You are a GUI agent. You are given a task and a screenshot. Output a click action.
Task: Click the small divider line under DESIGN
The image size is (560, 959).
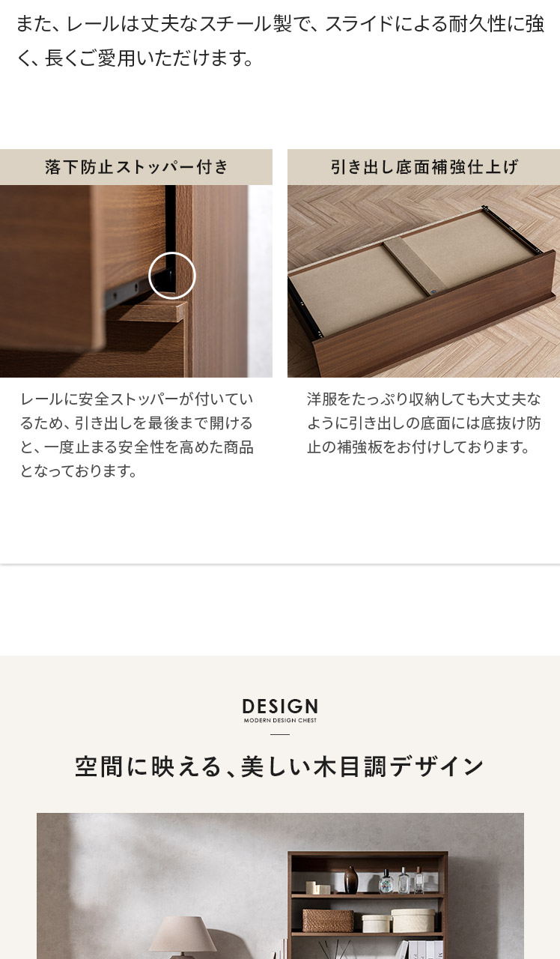point(280,734)
